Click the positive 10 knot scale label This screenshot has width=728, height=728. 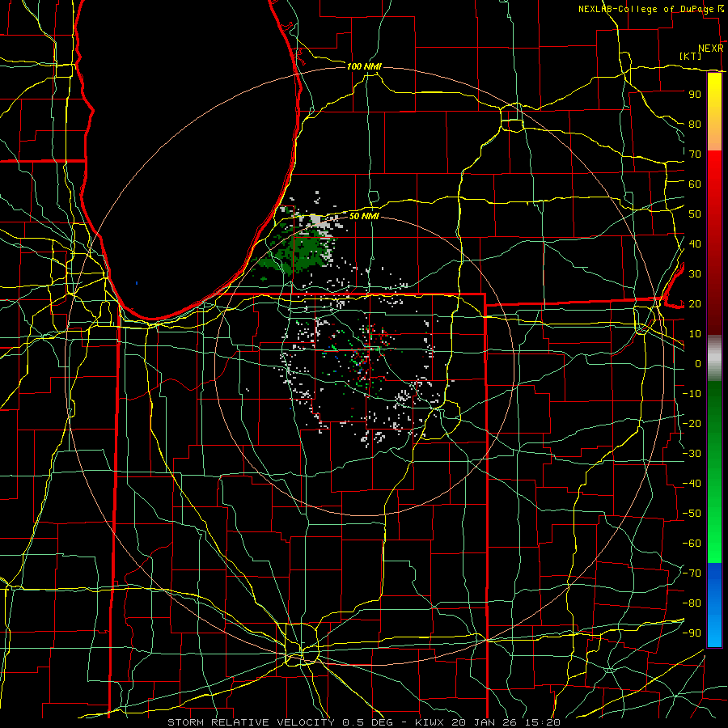tap(695, 334)
